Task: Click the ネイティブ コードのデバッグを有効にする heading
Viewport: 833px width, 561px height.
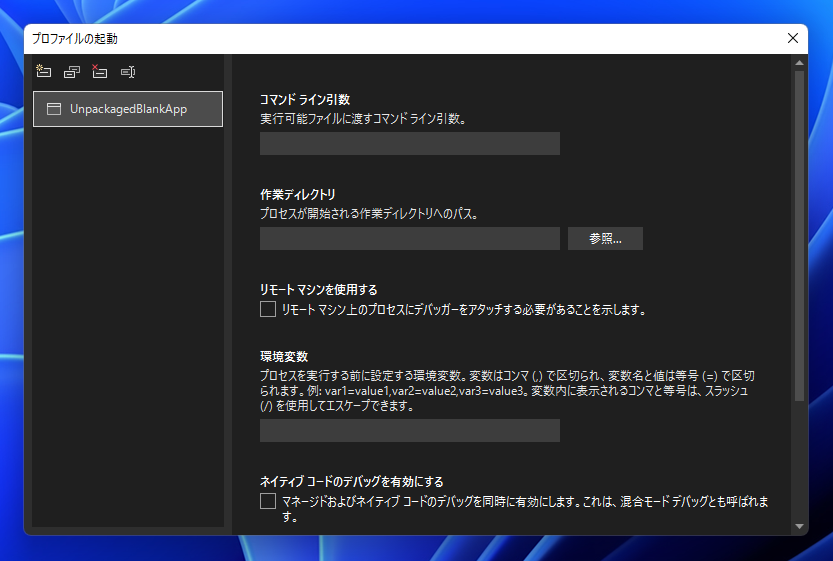Action: 352,481
